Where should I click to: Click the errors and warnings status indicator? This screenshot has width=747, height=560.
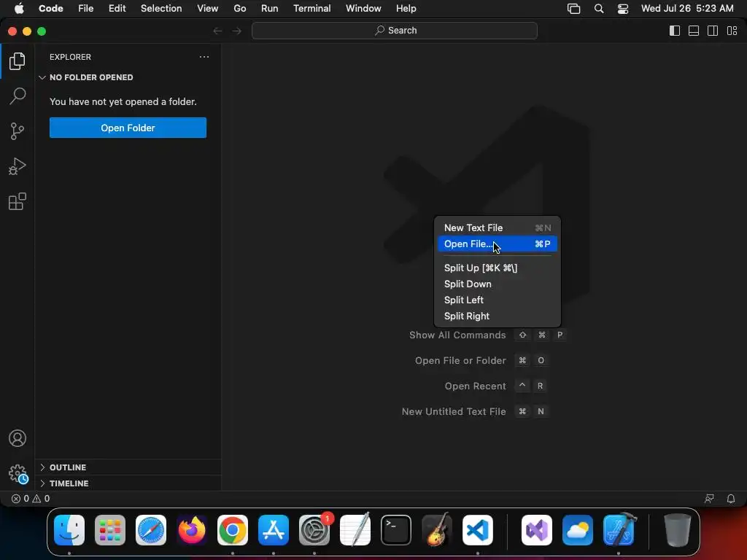[x=31, y=499]
